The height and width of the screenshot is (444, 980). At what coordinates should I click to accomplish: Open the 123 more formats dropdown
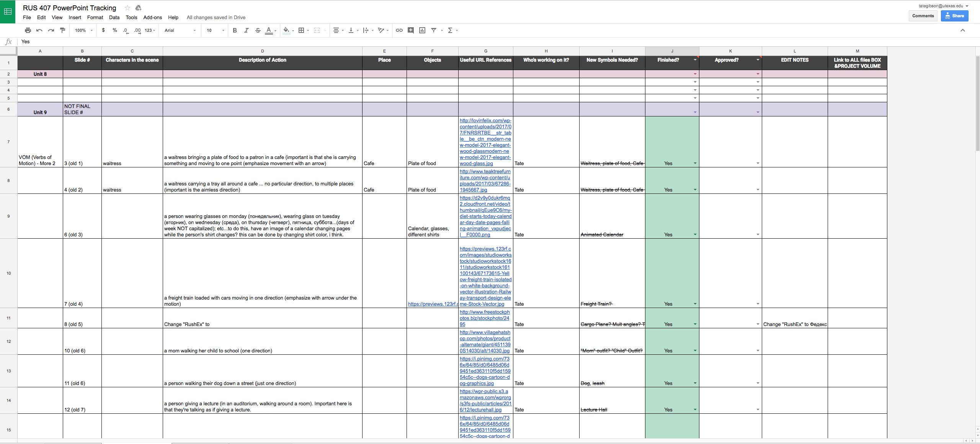coord(150,30)
